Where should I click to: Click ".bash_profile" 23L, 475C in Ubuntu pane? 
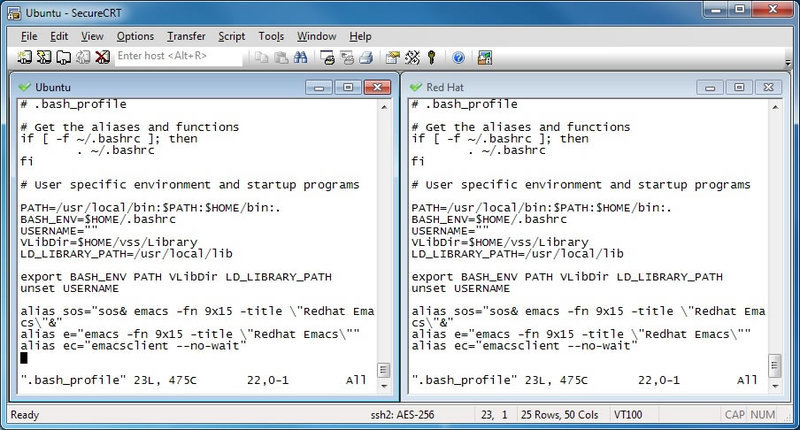[x=108, y=380]
